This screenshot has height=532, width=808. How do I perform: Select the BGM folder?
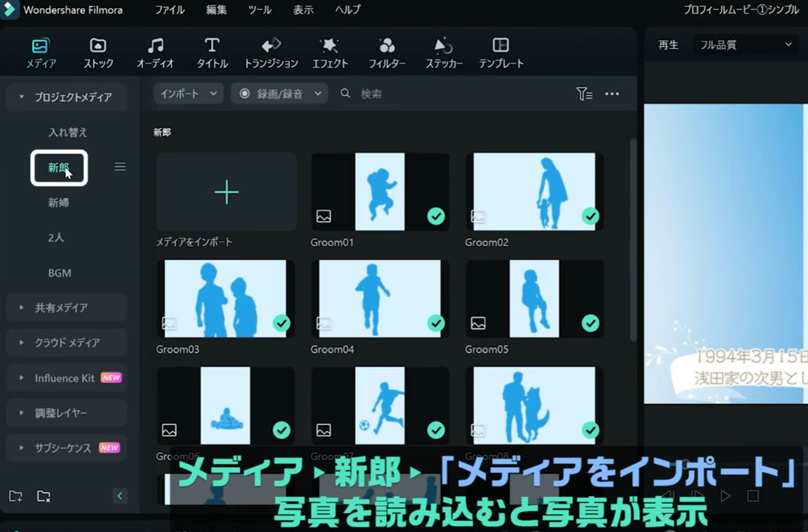click(x=60, y=273)
